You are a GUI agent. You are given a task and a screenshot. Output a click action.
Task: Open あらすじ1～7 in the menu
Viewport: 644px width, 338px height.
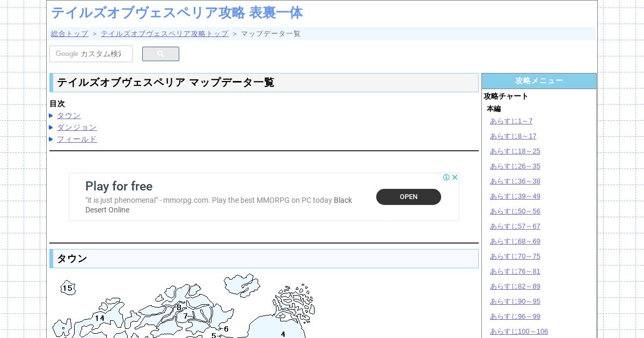(x=511, y=121)
